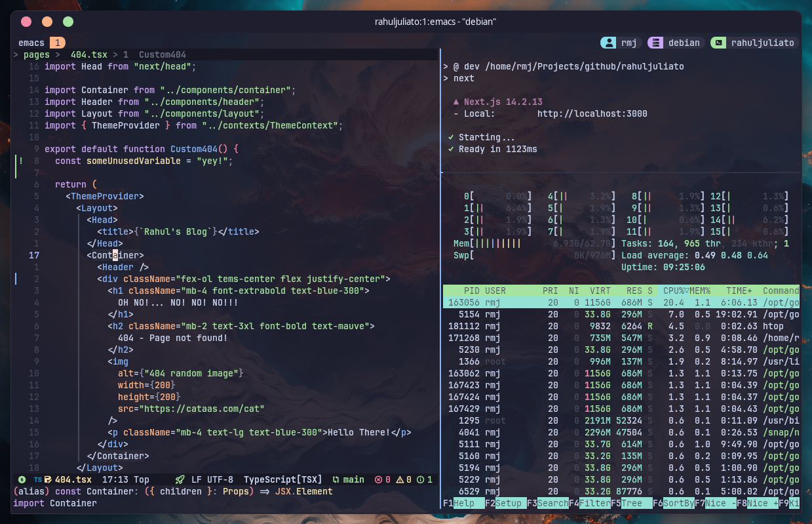Click the CPU 1 usage meter bar

pos(501,208)
